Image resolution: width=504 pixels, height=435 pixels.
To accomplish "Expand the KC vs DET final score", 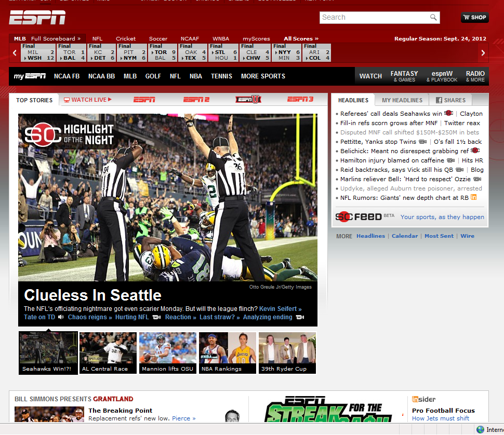I will 101,52.
